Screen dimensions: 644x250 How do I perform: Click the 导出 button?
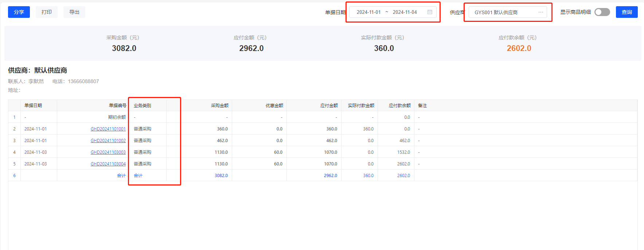pos(74,12)
